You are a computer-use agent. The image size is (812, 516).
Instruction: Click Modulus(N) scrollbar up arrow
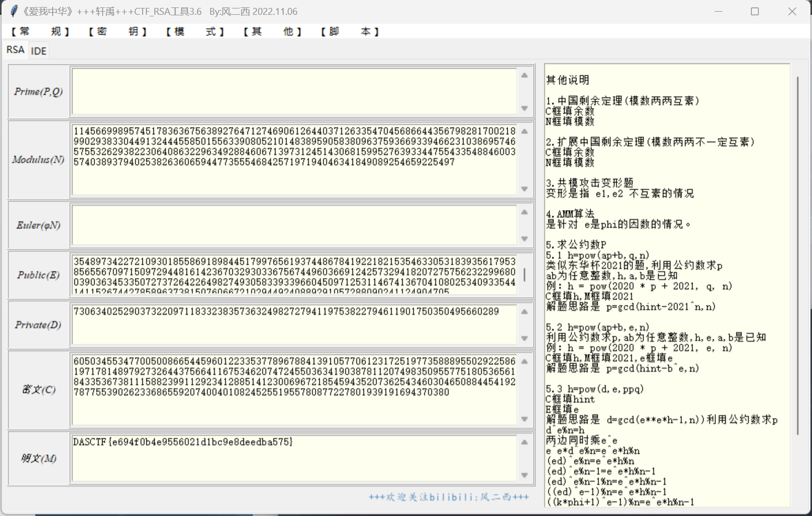tap(524, 131)
